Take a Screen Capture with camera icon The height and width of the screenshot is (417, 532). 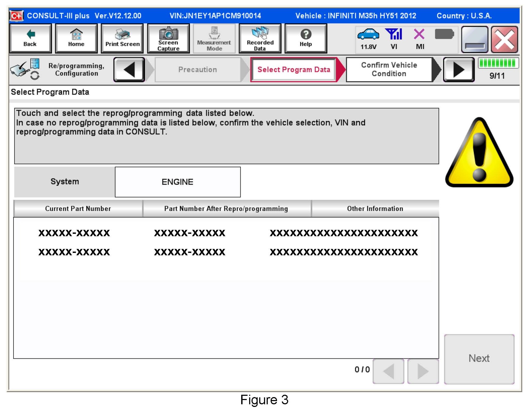pos(168,38)
